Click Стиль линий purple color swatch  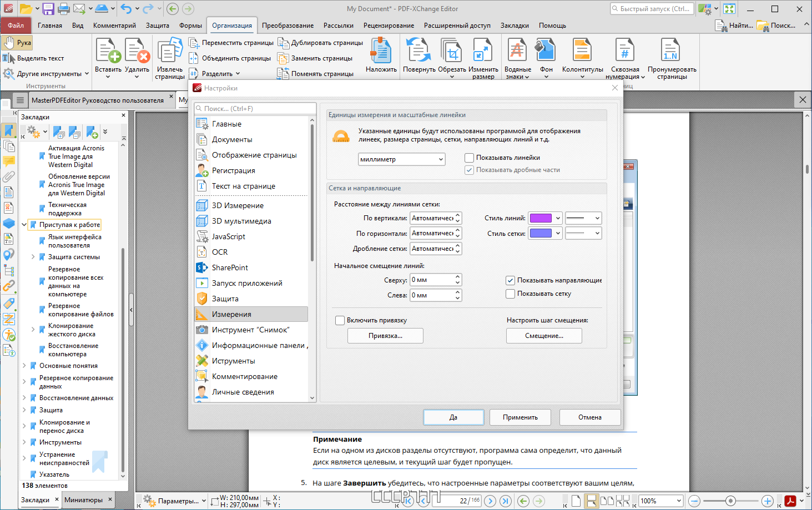pos(541,218)
